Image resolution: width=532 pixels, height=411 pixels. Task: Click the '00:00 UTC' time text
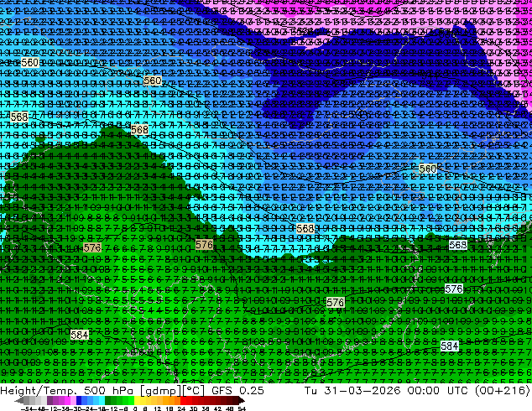coord(440,391)
